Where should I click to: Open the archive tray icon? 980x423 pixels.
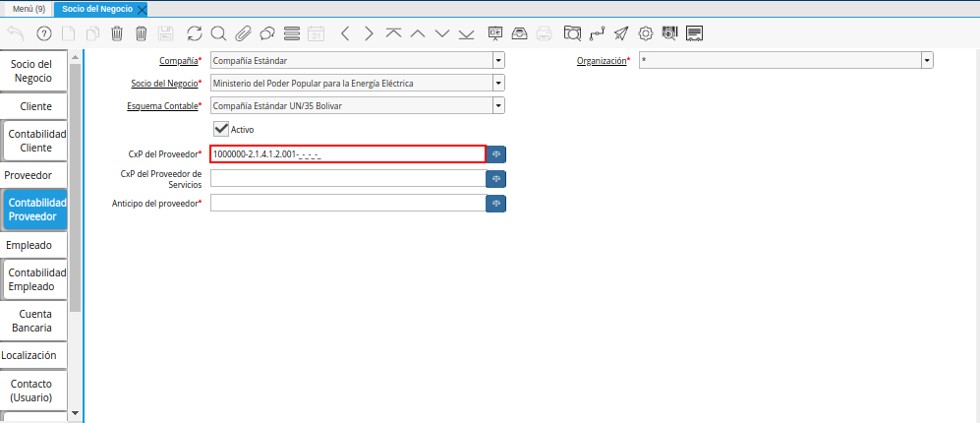point(519,33)
